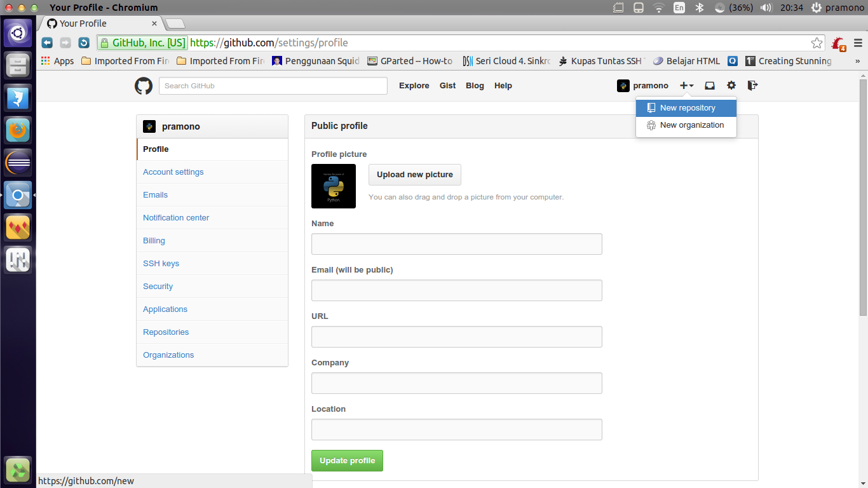The image size is (868, 488).
Task: Open Organizations in settings sidebar
Action: (212, 355)
